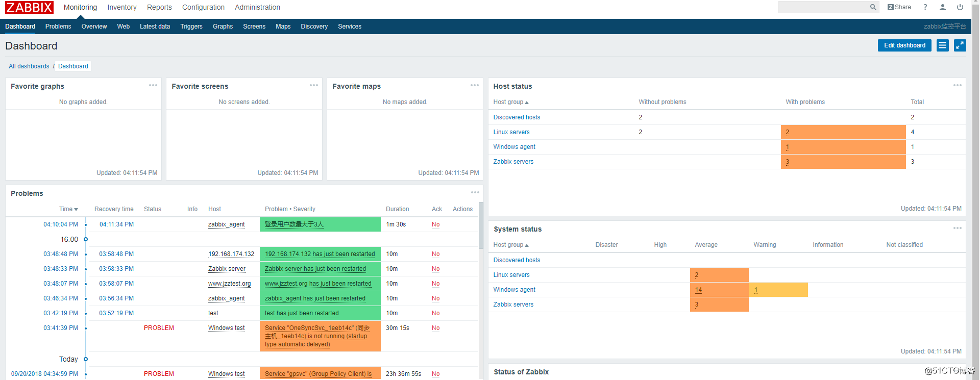Open problem 'Zabbix server has just been restarted'
This screenshot has width=980, height=380.
tap(315, 269)
